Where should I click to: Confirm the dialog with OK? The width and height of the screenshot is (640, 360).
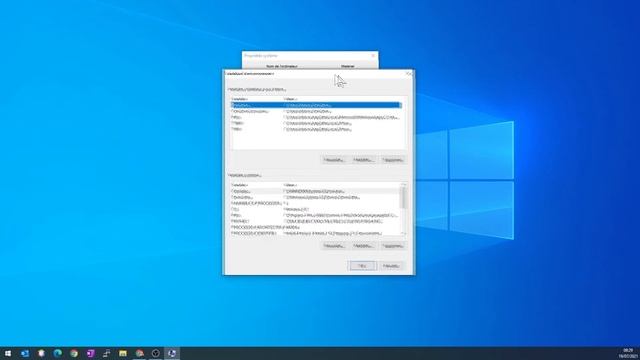(362, 266)
